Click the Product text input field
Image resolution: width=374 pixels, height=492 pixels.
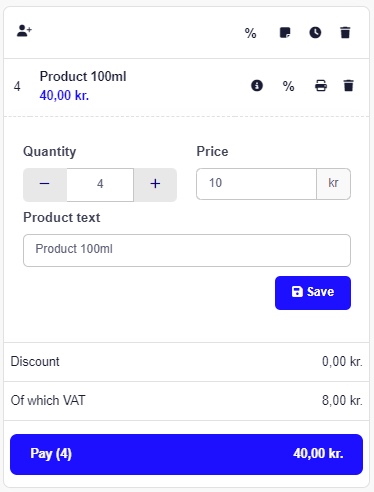click(187, 250)
